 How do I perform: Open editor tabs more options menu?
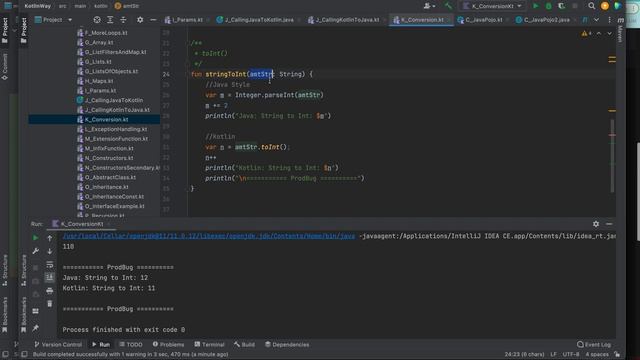[x=609, y=20]
